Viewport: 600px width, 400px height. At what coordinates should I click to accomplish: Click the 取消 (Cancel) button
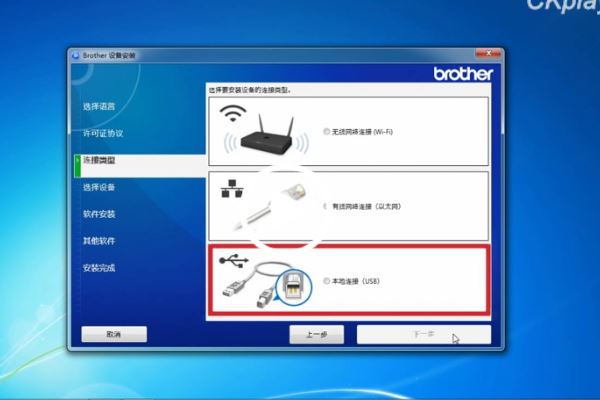(x=114, y=334)
